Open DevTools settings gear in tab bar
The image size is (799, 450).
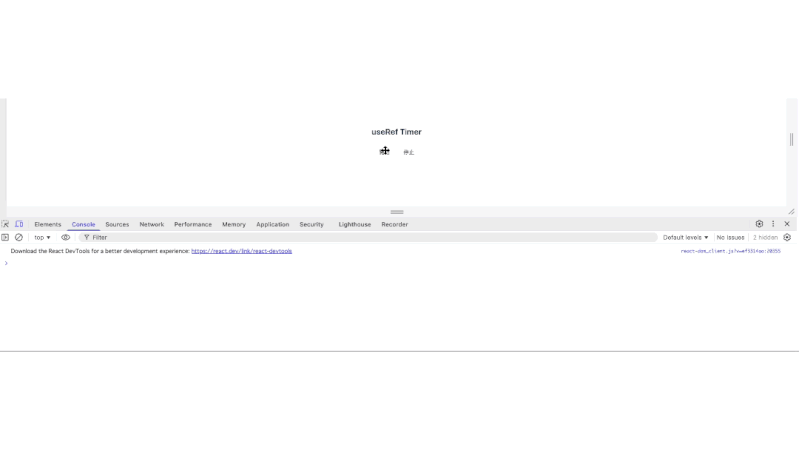(759, 224)
